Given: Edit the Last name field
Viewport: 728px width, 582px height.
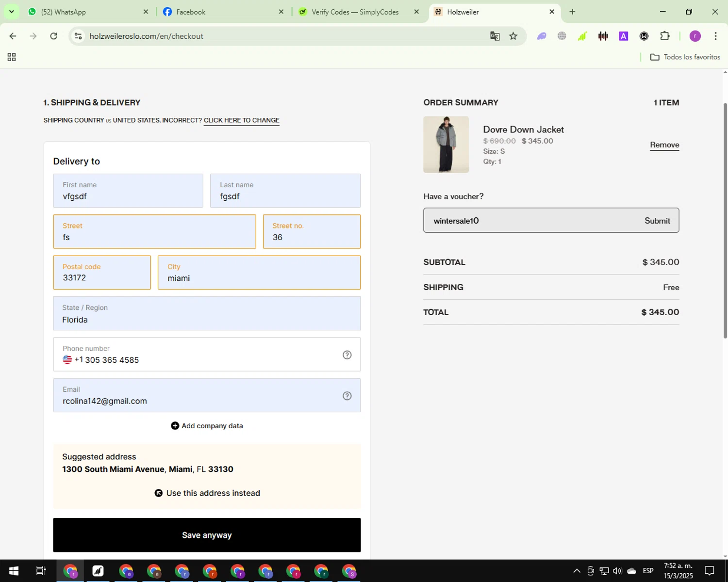Looking at the screenshot, I should point(285,191).
